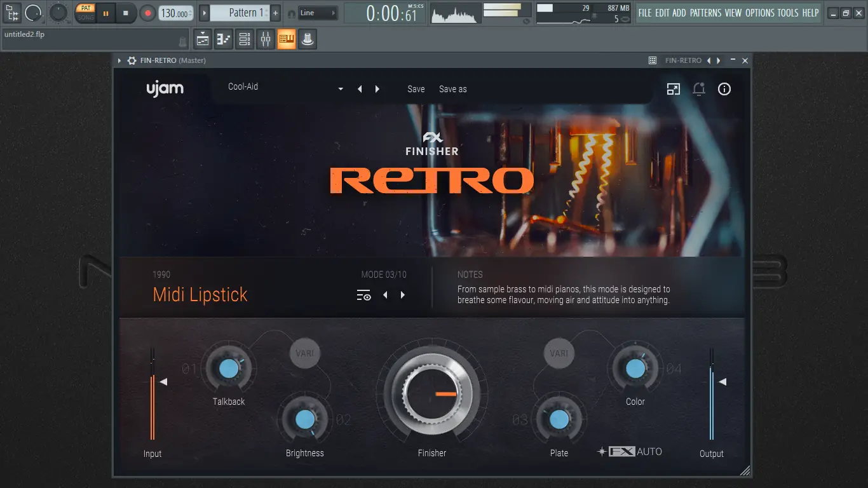Click the Talkback knob
The image size is (868, 488).
point(228,368)
